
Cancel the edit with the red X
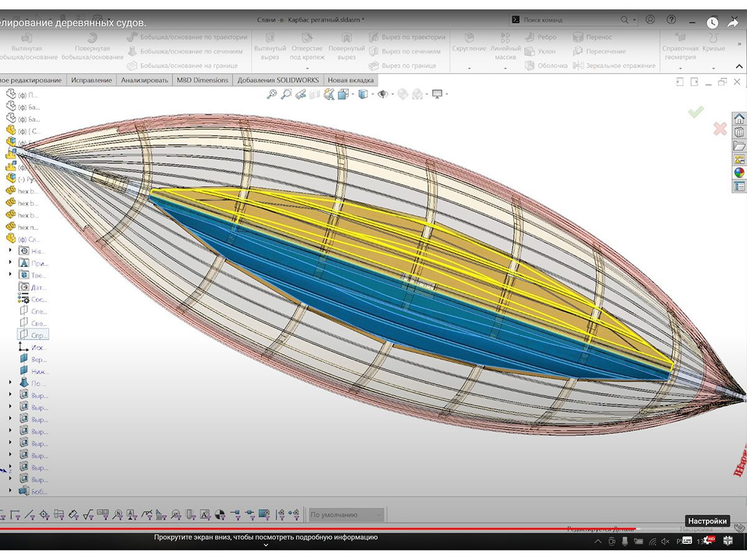[720, 129]
